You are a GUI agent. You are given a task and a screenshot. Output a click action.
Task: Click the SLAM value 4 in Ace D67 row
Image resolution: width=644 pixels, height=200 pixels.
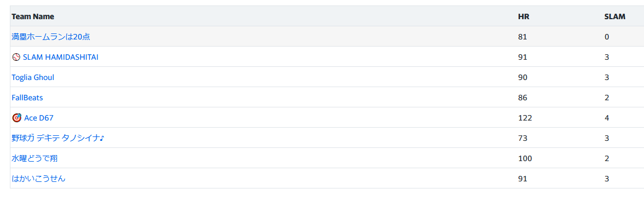tap(607, 118)
